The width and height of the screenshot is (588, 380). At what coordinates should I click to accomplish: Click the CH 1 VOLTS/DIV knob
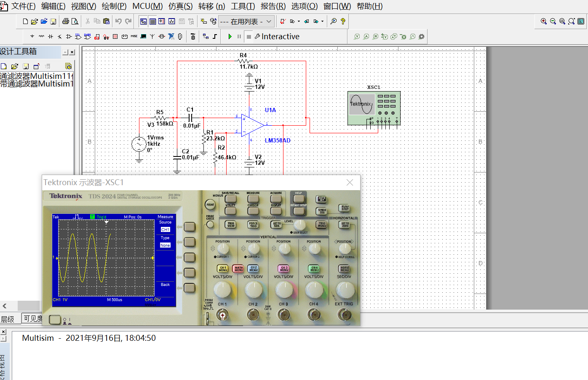click(x=222, y=289)
